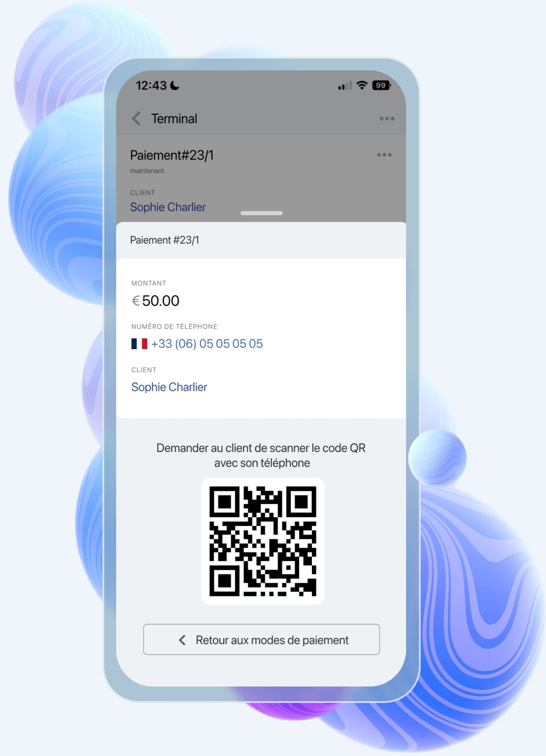Tap the battery indicator showing 99
Viewport: 546px width, 756px height.
(x=381, y=85)
